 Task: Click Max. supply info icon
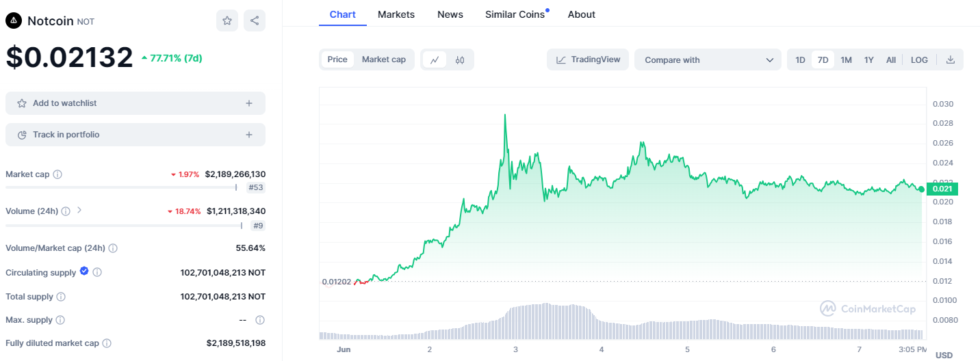click(x=60, y=320)
